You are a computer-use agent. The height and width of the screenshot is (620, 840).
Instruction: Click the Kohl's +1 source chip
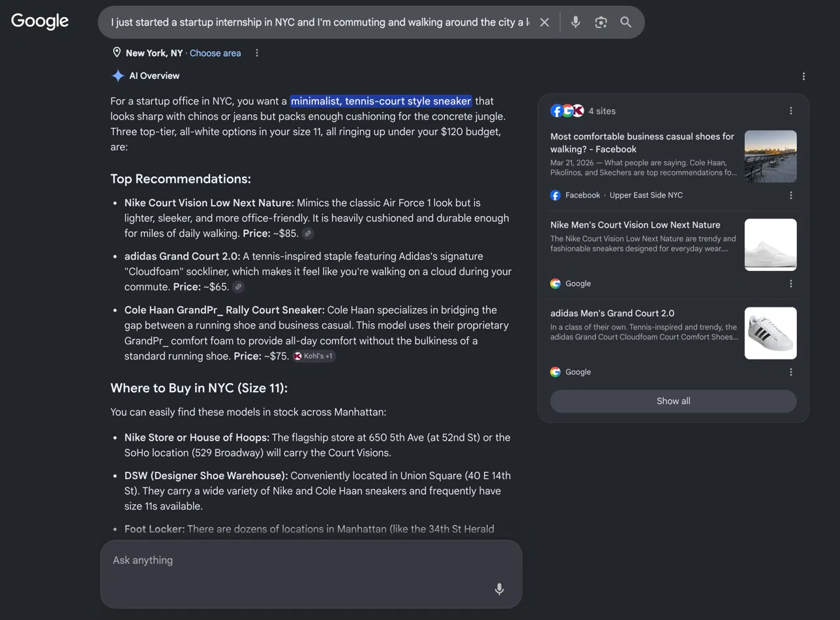point(314,356)
